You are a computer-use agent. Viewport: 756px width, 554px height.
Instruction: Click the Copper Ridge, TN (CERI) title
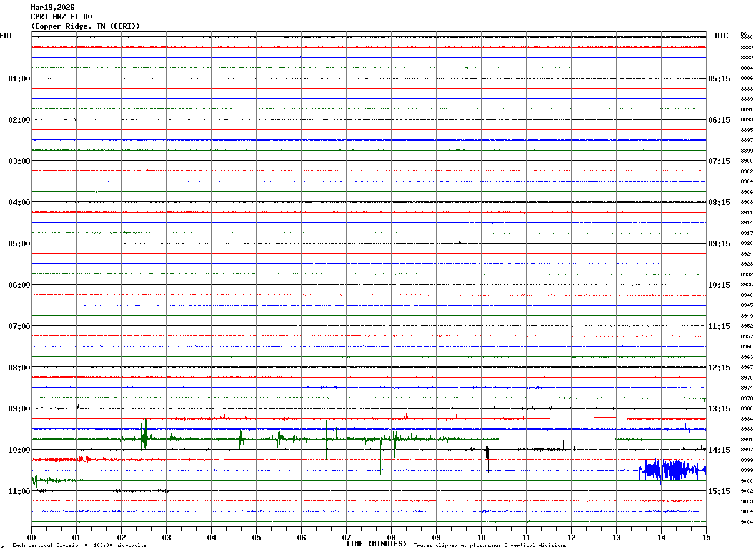pyautogui.click(x=86, y=26)
